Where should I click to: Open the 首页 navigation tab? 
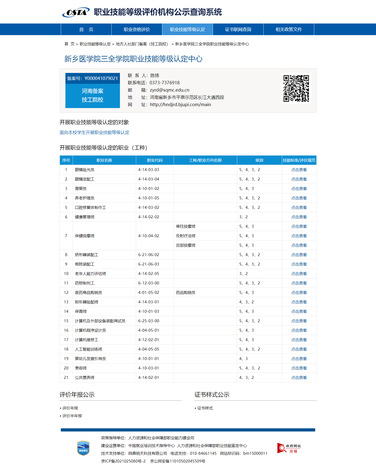tap(86, 29)
